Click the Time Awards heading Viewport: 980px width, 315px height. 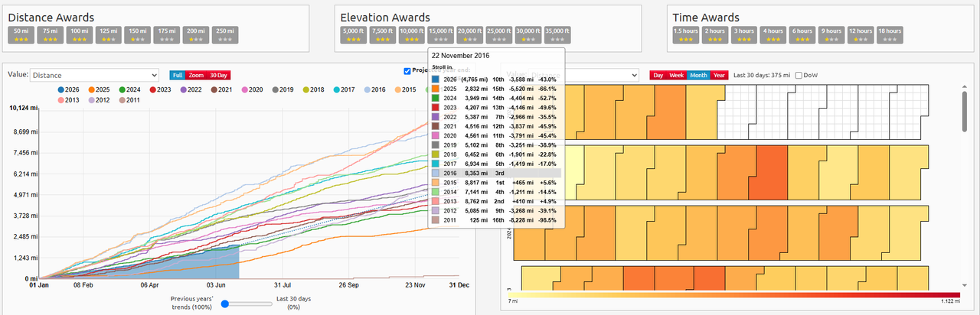point(706,17)
